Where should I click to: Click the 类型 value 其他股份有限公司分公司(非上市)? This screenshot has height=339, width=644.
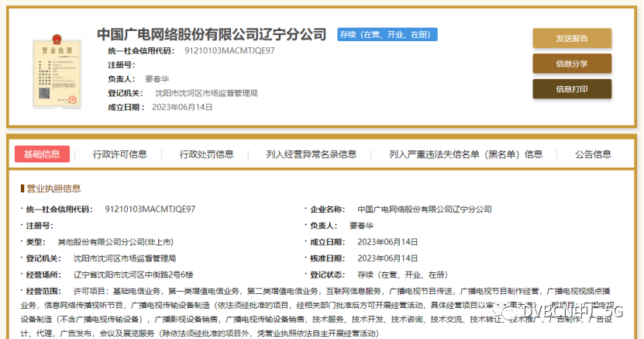click(x=115, y=242)
